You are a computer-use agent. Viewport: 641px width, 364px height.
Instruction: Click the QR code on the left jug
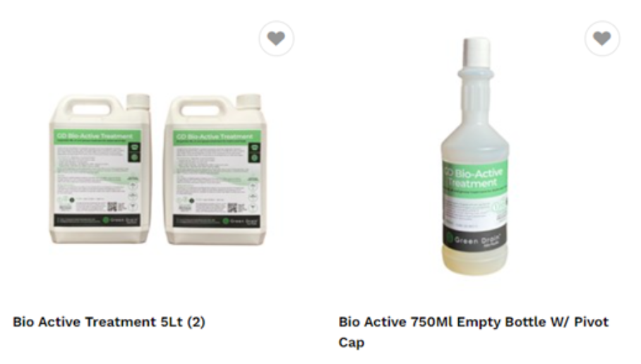(112, 206)
